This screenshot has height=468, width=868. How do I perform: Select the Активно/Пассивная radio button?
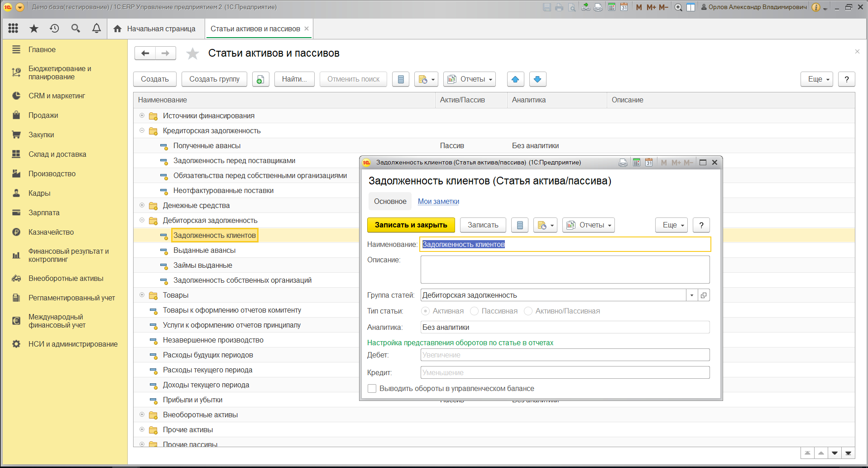[528, 311]
